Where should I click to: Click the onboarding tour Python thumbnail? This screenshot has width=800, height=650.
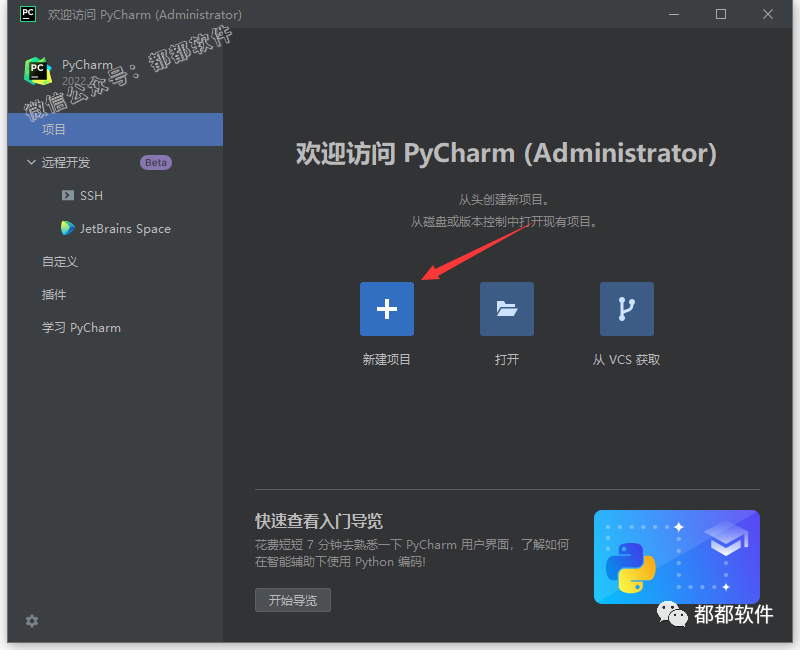tap(677, 557)
